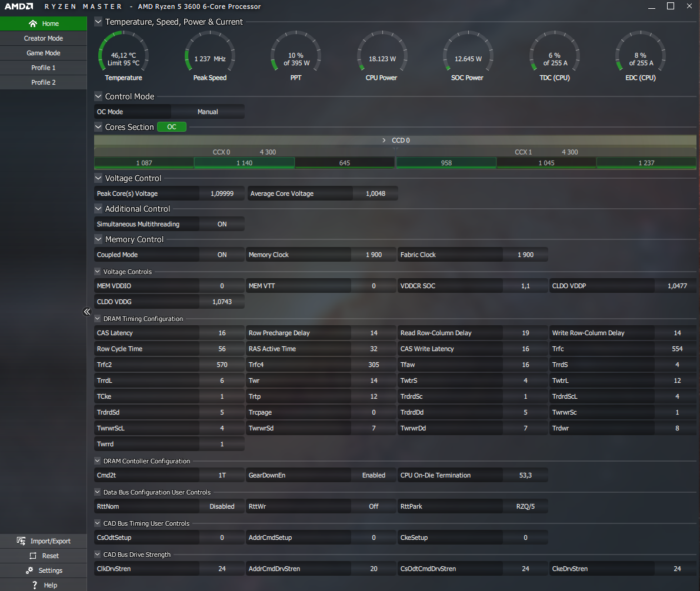Click Peak Core(s) Voltage value 1,09999

pos(222,193)
